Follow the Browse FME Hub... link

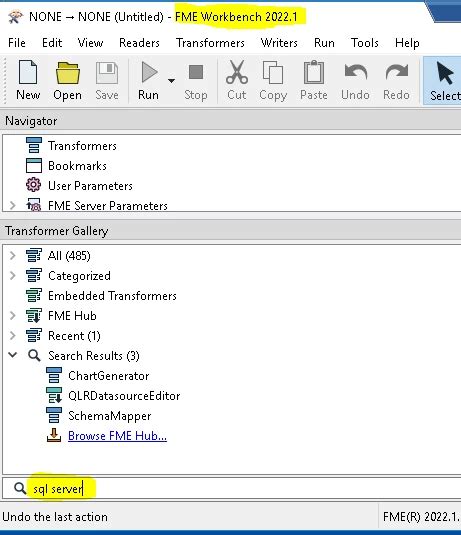117,436
